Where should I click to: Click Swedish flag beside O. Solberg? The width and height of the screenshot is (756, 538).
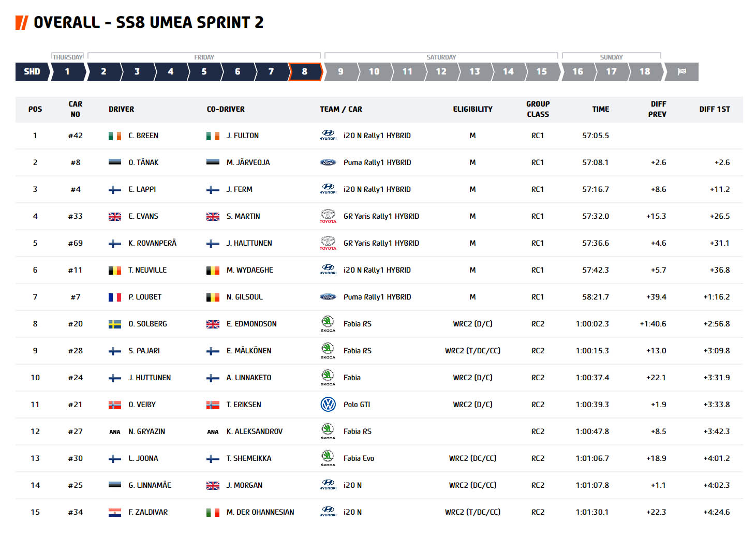(x=115, y=324)
